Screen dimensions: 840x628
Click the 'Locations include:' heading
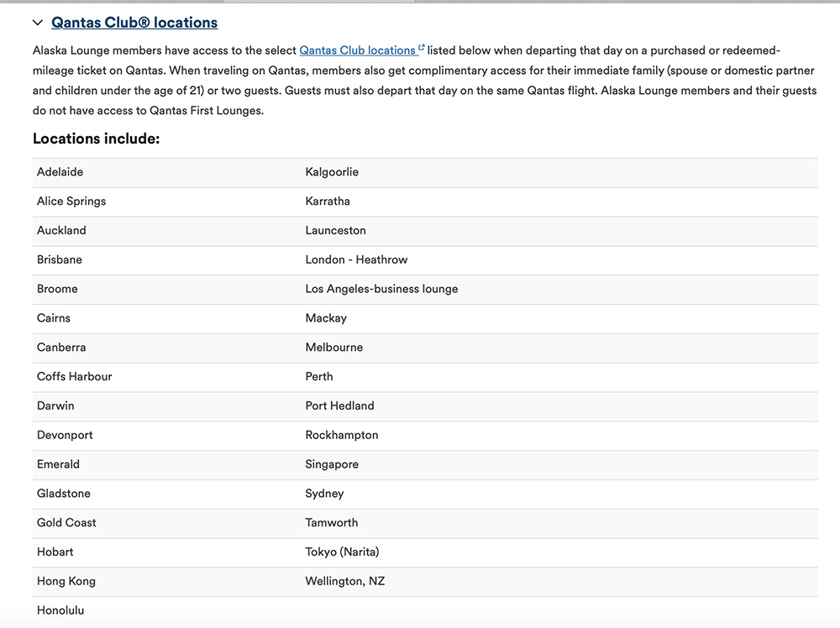[x=97, y=139]
